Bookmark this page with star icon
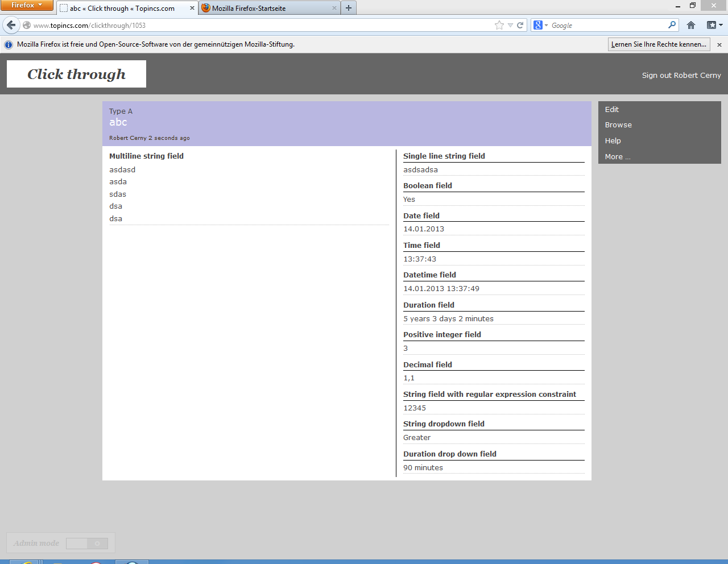 coord(499,25)
